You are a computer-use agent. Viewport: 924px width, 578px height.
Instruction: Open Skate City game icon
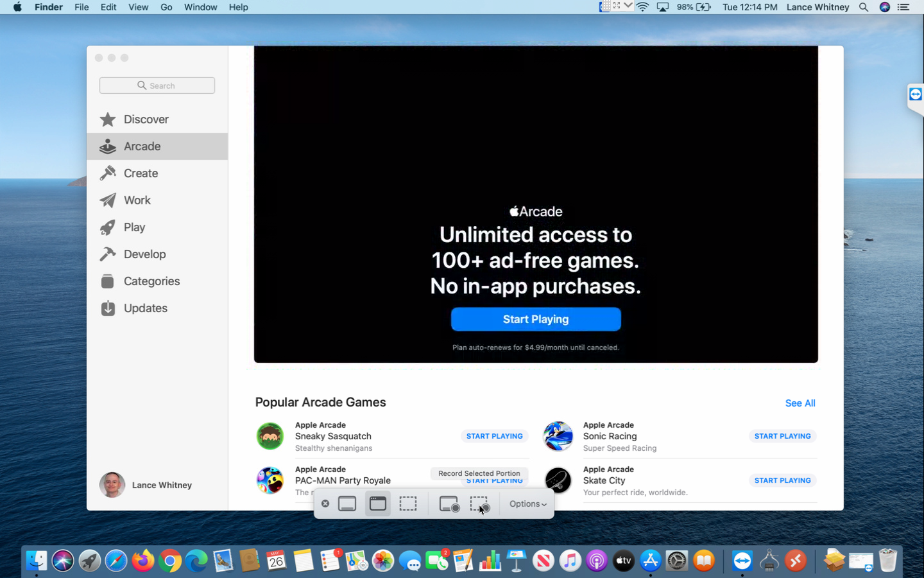tap(558, 480)
